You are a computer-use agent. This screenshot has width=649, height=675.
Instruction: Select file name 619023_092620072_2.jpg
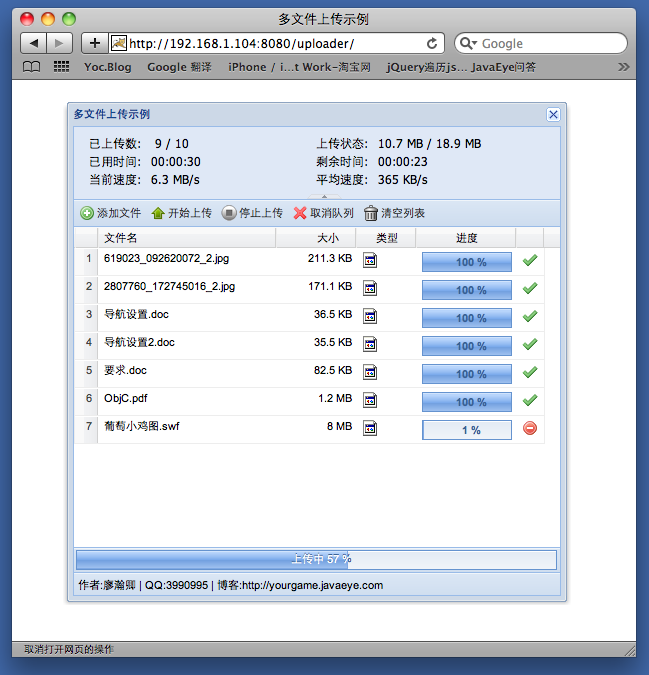(167, 258)
